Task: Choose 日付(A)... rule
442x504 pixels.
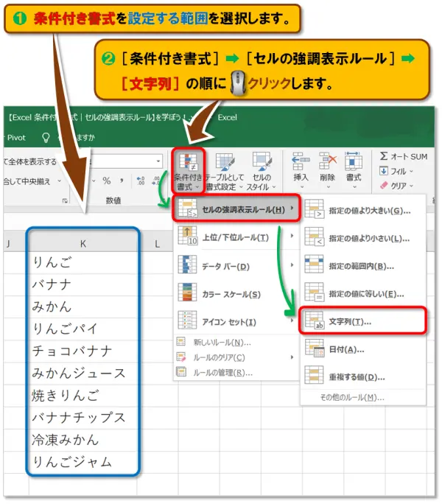Action: coord(363,349)
